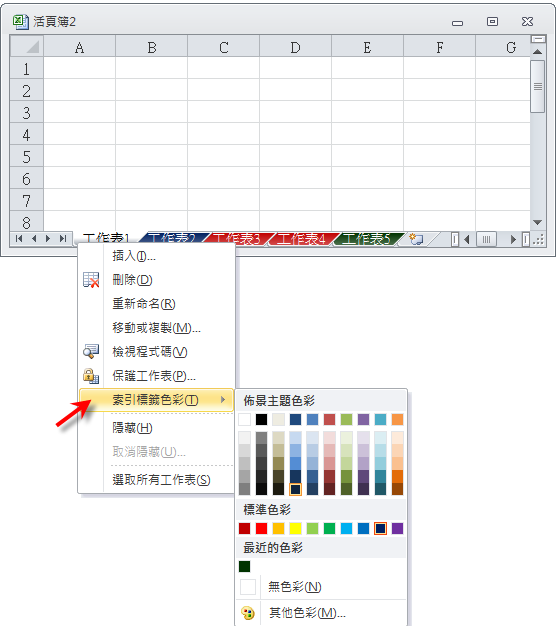Click the horizontal scrollbar right arrow
The height and width of the screenshot is (626, 556).
[x=513, y=240]
